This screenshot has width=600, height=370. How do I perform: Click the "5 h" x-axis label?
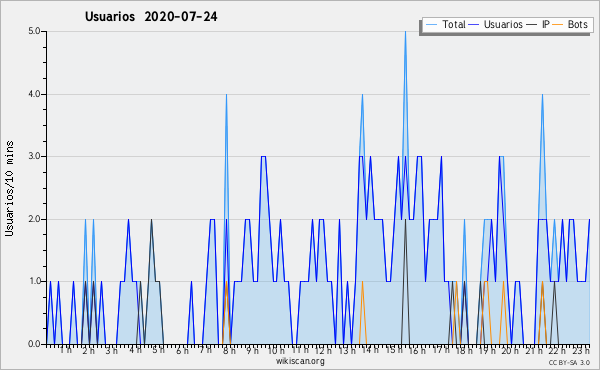158,350
